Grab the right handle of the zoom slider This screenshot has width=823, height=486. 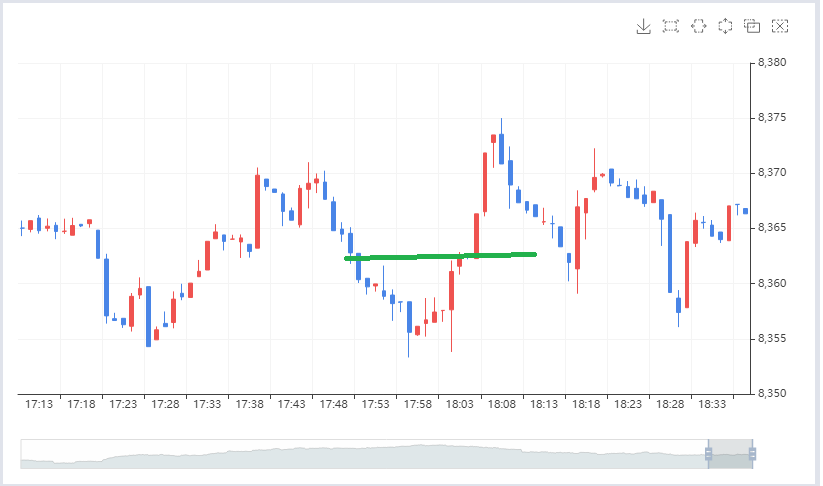point(752,454)
